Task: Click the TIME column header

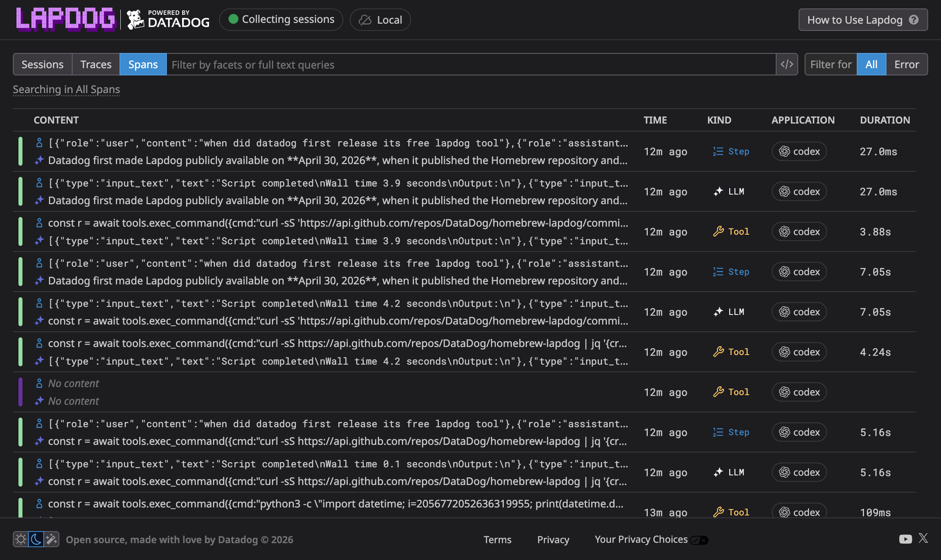Action: pos(655,120)
